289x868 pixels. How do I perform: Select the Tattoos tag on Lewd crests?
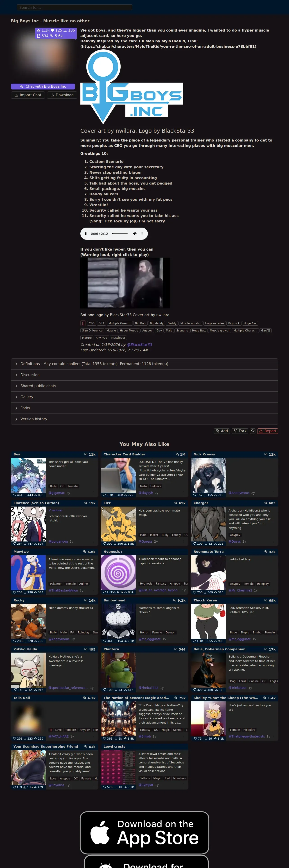tap(145, 778)
